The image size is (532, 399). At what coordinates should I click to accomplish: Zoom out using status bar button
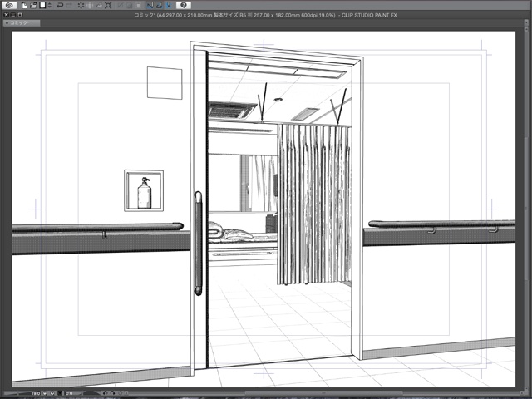44,393
